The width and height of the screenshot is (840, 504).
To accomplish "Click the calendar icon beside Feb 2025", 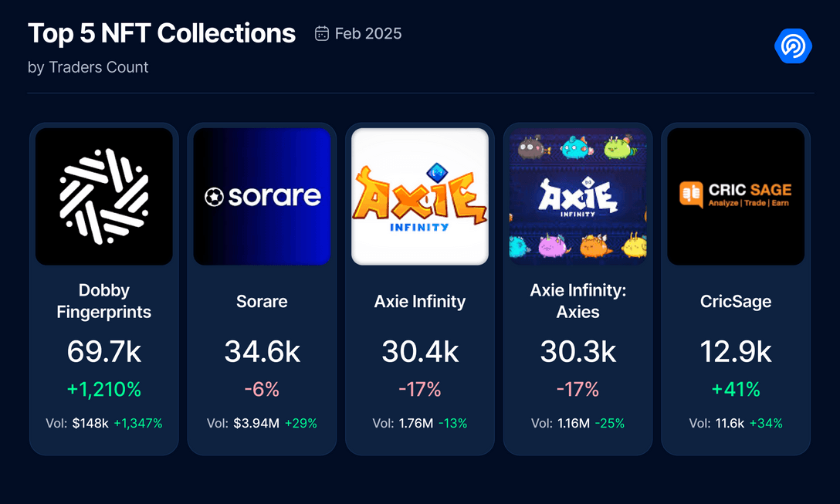I will click(322, 33).
